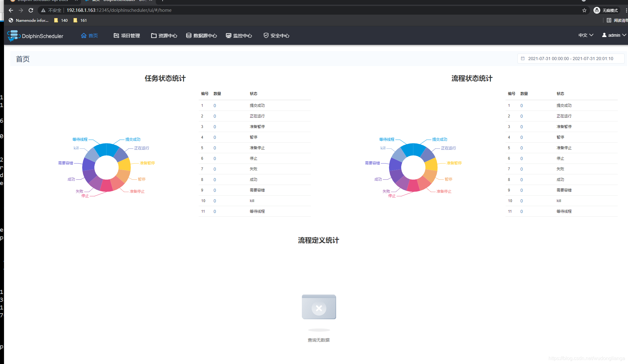Open the Namenode infor bookmark
Image resolution: width=628 pixels, height=364 pixels.
[x=28, y=20]
